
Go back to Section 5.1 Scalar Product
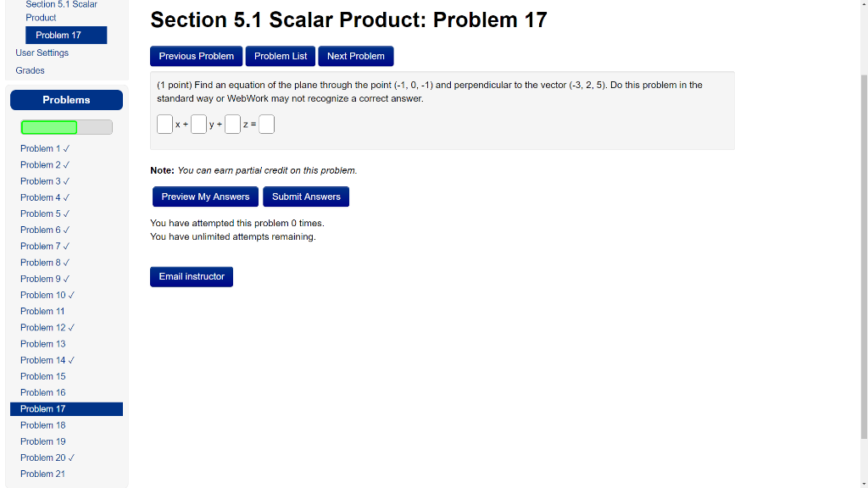coord(61,10)
